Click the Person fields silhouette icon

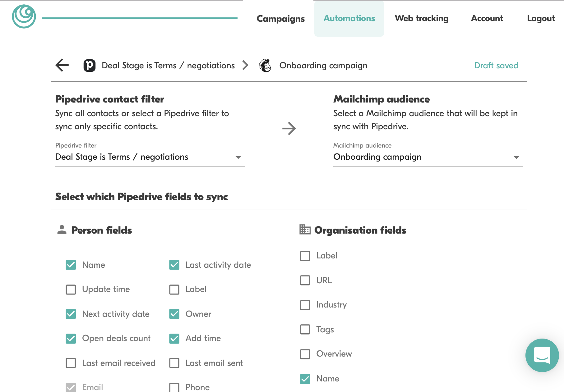(x=62, y=230)
